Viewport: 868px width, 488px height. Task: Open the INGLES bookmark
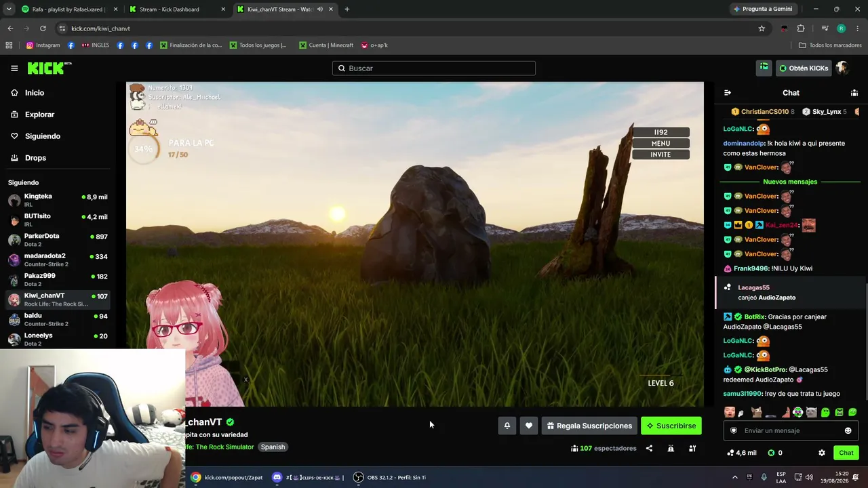(96, 45)
